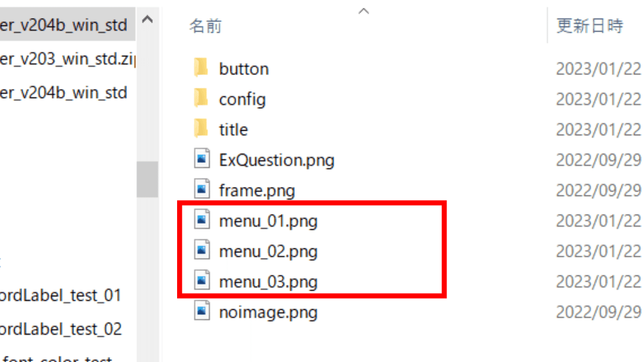Image resolution: width=644 pixels, height=362 pixels.
Task: Select the config folder name
Action: point(242,100)
